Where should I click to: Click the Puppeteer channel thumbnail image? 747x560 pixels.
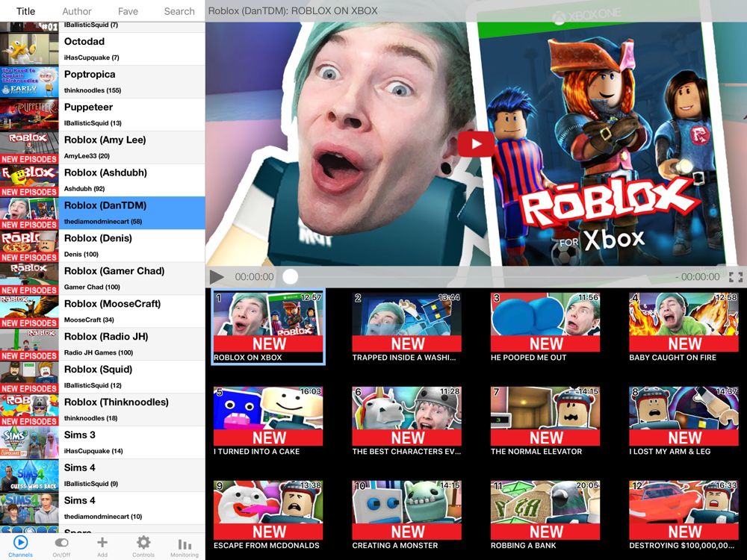(29, 115)
